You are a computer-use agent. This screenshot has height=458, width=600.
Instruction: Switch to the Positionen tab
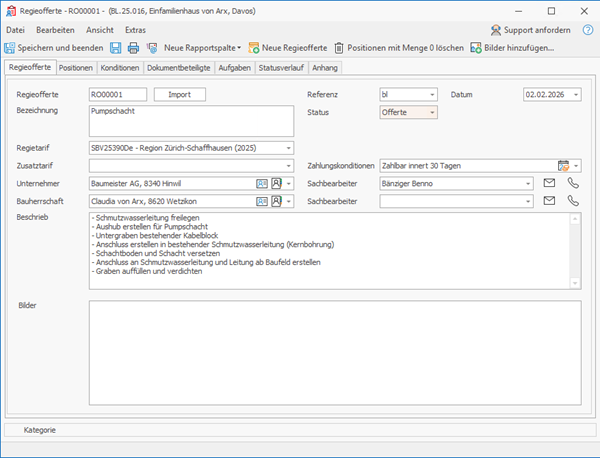[76, 68]
